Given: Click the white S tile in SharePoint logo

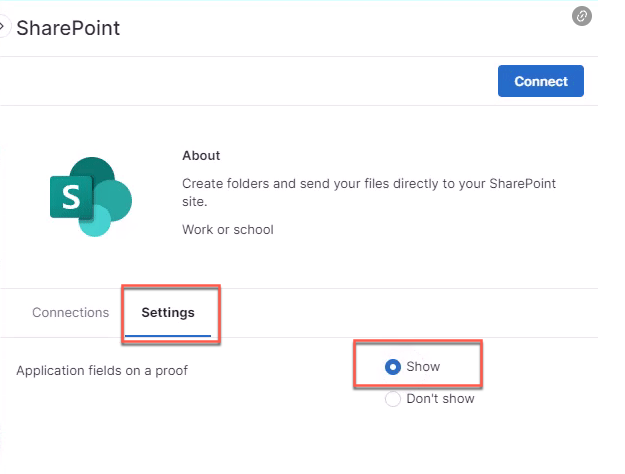Looking at the screenshot, I should coord(70,197).
